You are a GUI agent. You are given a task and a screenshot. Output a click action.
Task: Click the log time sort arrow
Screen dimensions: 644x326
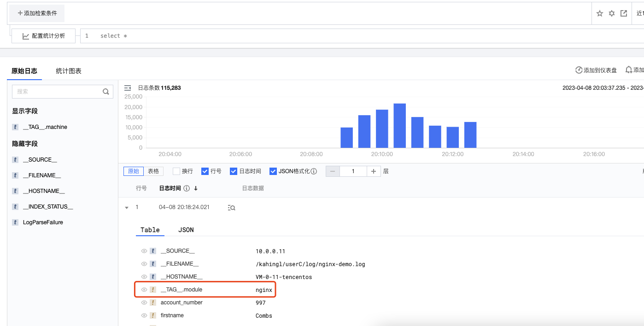[x=196, y=188]
